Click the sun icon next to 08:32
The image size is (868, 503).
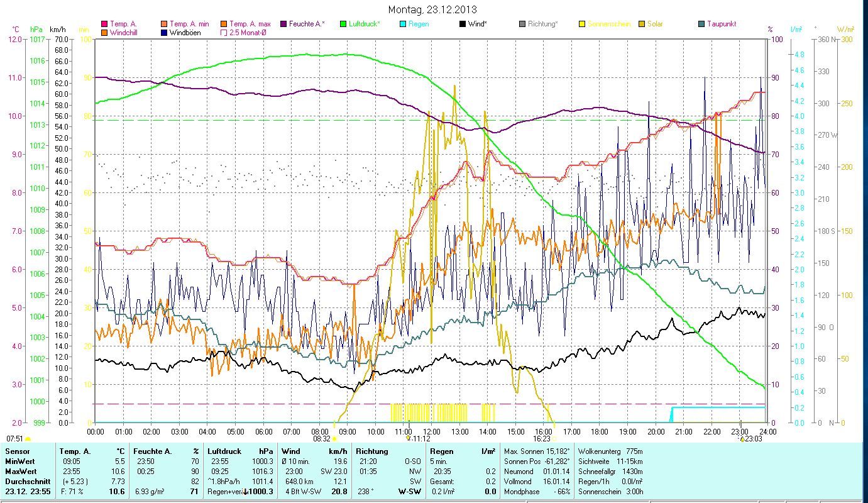coord(334,439)
